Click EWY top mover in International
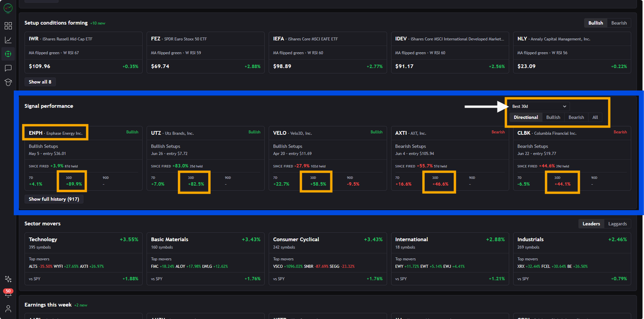 pyautogui.click(x=407, y=266)
